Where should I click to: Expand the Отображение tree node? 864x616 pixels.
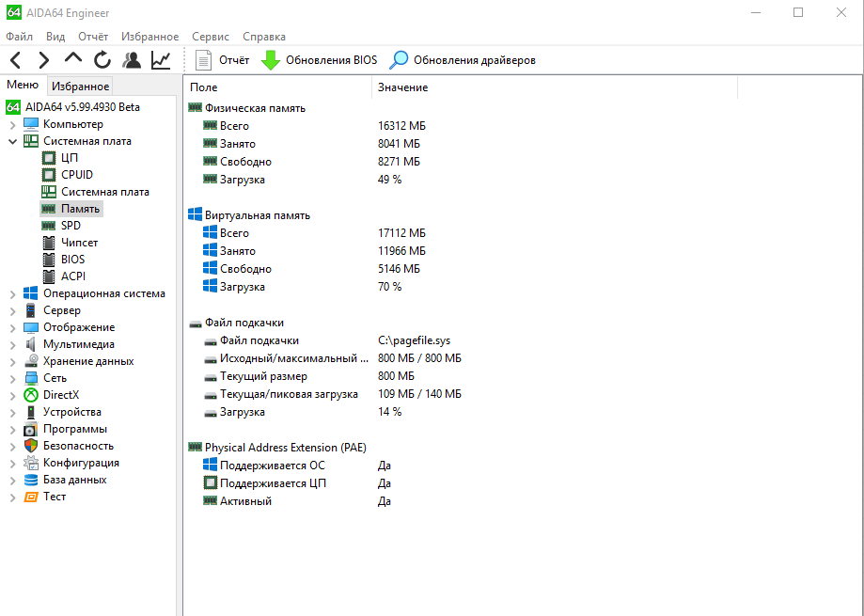pos(12,328)
